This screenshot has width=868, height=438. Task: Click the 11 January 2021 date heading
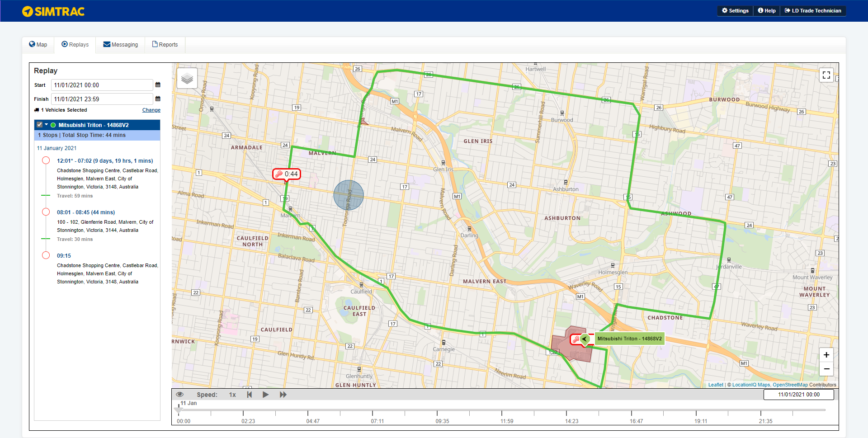tap(57, 148)
